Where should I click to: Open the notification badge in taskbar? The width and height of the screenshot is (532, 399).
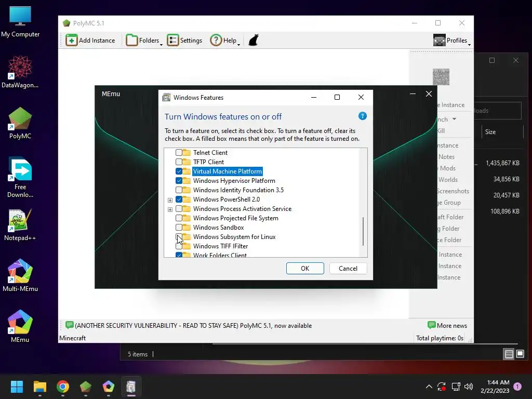[x=517, y=387]
